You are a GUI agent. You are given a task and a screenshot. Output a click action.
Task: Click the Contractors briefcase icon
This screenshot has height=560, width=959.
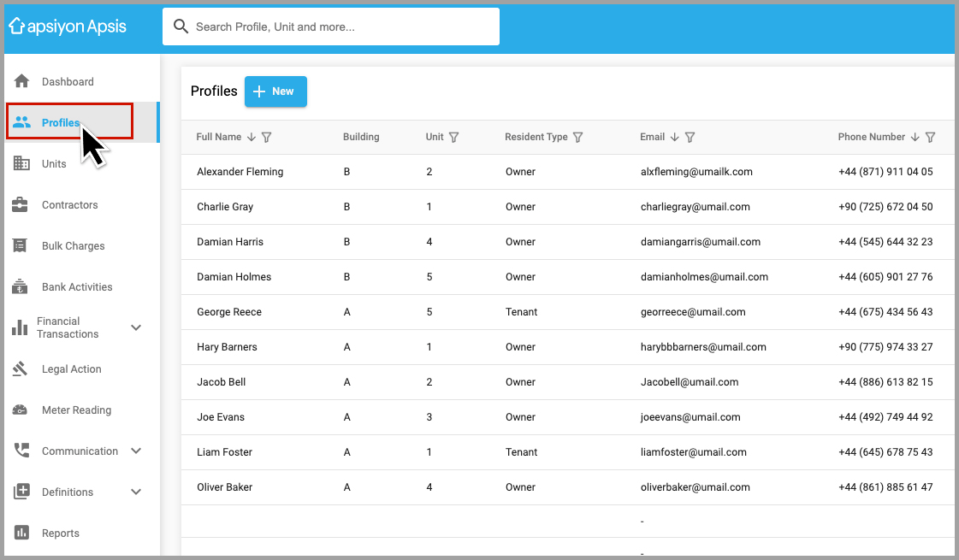pos(21,204)
